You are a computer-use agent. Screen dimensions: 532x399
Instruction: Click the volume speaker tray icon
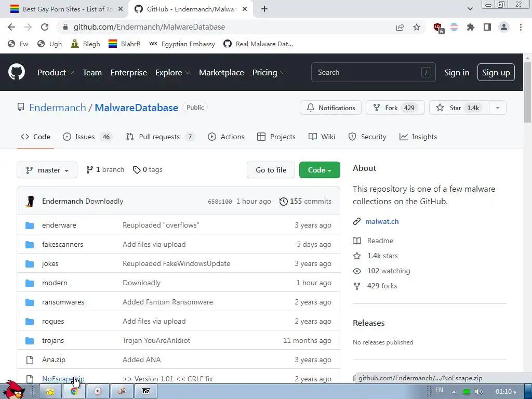coord(478,392)
